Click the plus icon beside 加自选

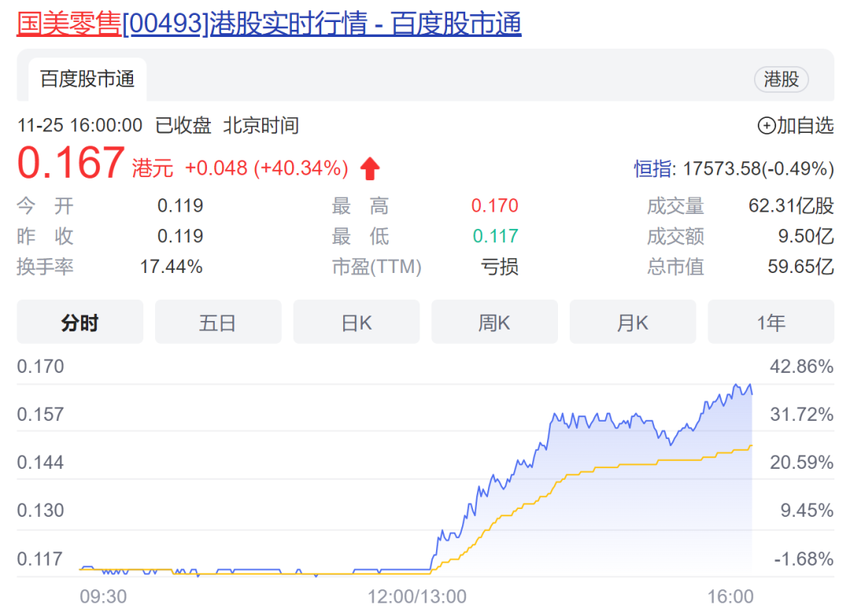pyautogui.click(x=766, y=126)
